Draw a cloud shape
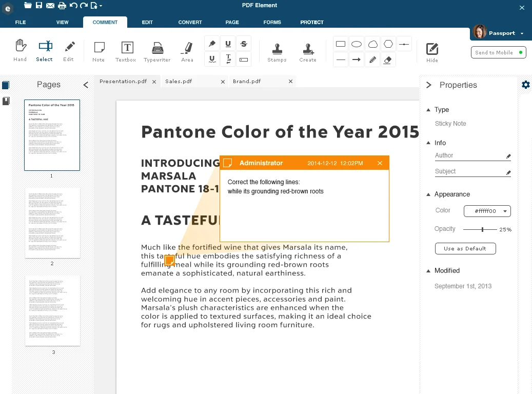This screenshot has height=394, width=532. click(372, 44)
